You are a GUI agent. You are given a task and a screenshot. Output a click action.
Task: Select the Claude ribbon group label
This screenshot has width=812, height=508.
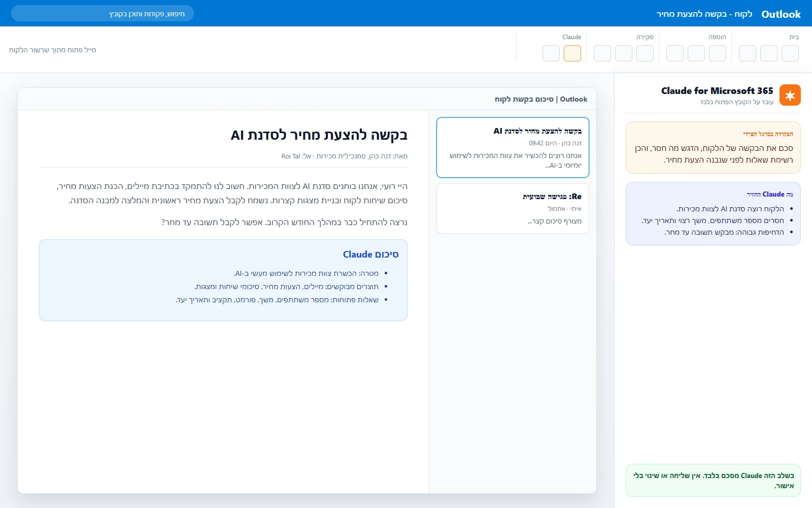tap(572, 37)
